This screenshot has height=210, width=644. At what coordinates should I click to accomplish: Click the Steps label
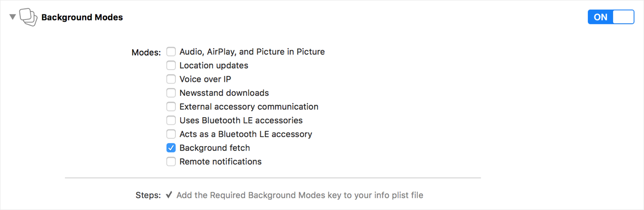point(148,195)
